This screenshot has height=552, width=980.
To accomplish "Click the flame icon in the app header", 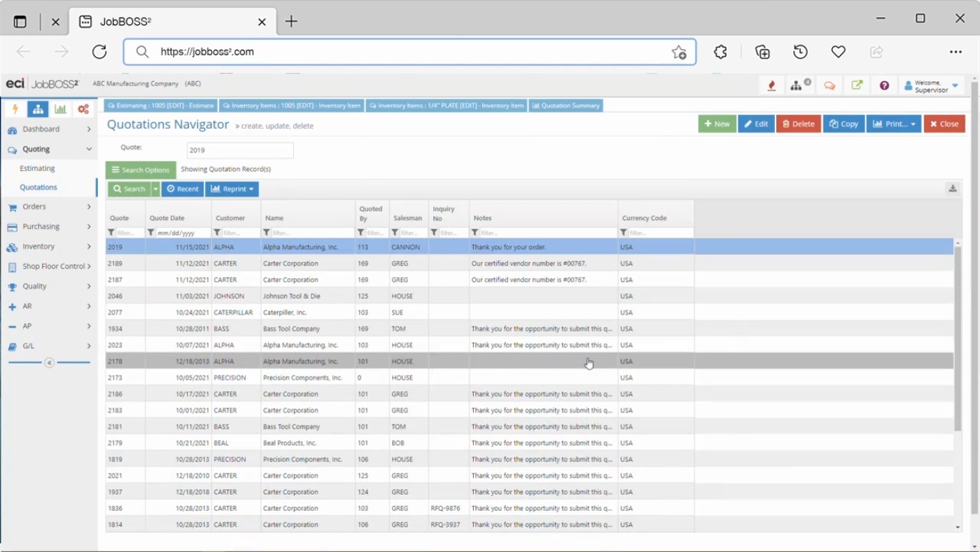I will click(771, 85).
